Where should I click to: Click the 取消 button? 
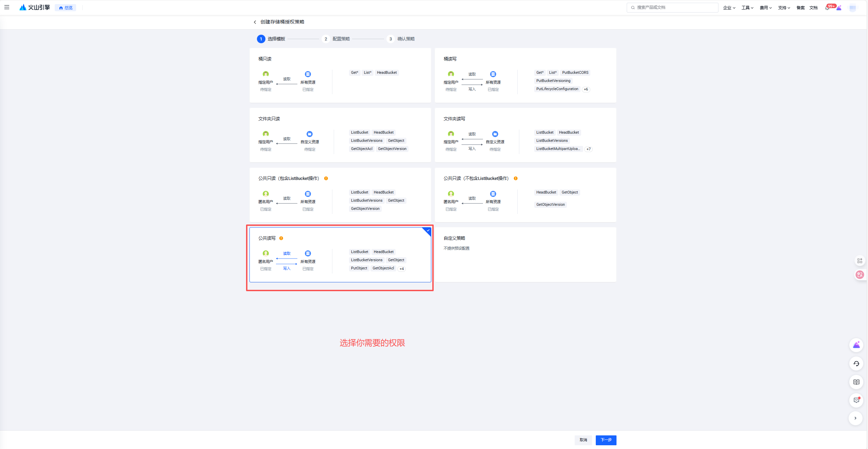[583, 440]
